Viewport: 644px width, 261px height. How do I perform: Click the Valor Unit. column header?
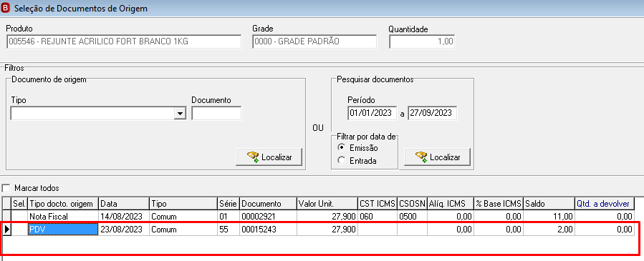(327, 204)
